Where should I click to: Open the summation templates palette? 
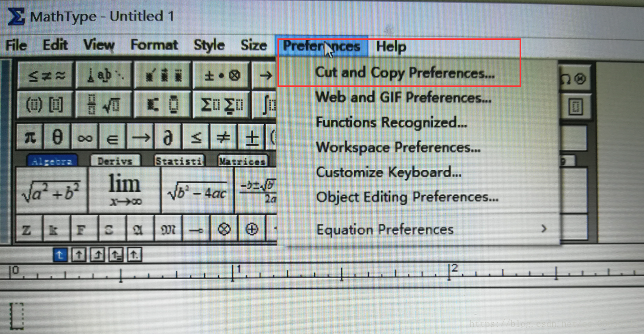pos(221,105)
